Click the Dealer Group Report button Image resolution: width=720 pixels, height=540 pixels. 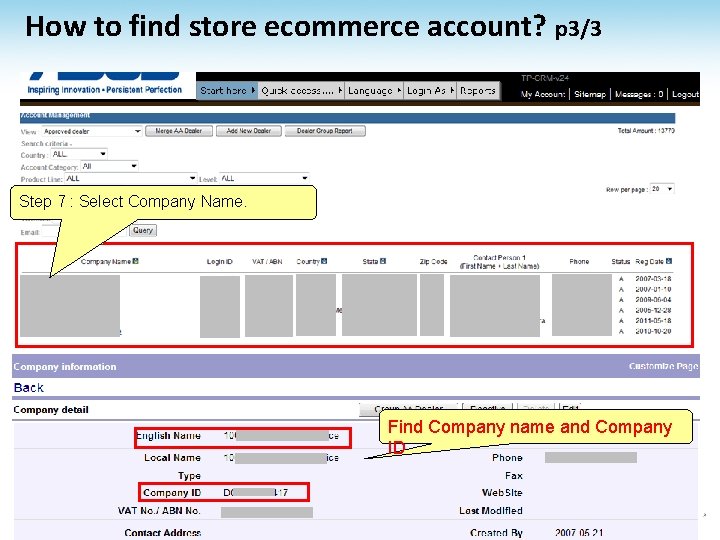[325, 131]
